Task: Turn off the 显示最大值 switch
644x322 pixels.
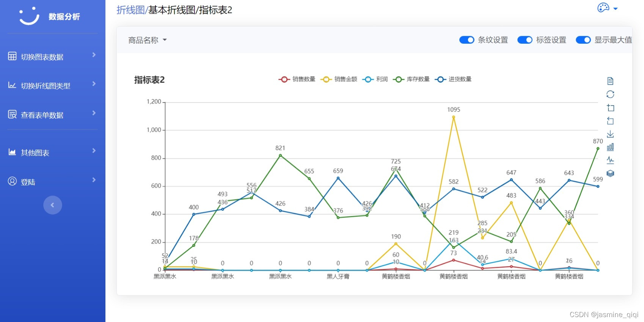Action: tap(583, 40)
